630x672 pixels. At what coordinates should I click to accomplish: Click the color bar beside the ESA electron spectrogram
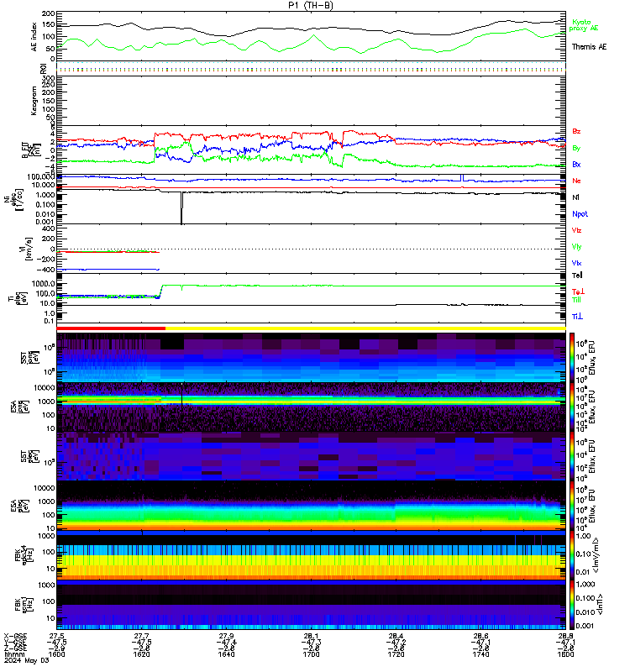coord(572,506)
